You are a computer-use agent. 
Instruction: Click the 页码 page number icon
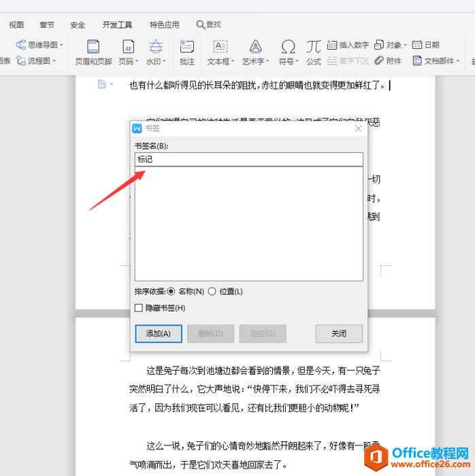[128, 47]
